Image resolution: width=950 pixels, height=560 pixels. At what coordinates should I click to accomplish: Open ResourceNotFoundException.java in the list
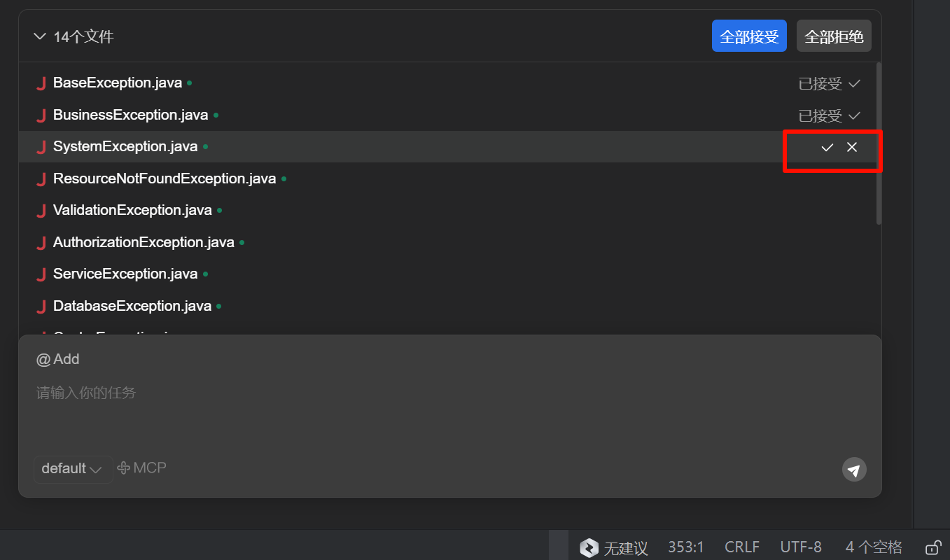pos(165,179)
